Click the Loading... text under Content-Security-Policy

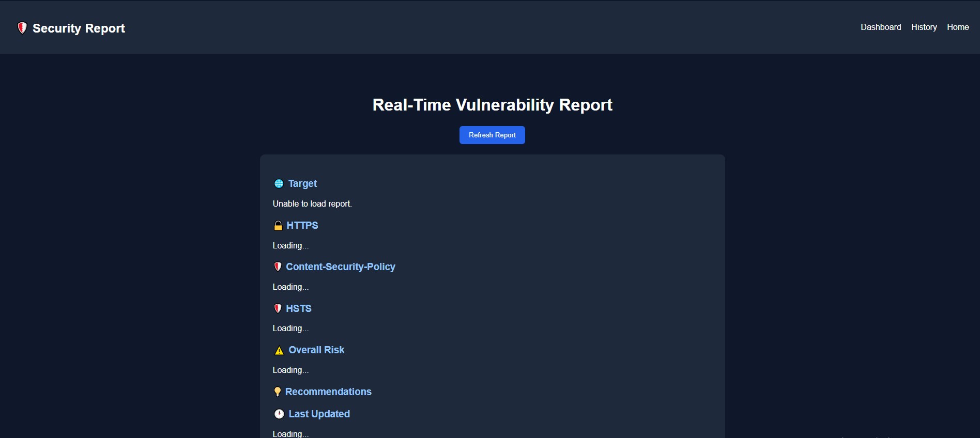coord(290,287)
